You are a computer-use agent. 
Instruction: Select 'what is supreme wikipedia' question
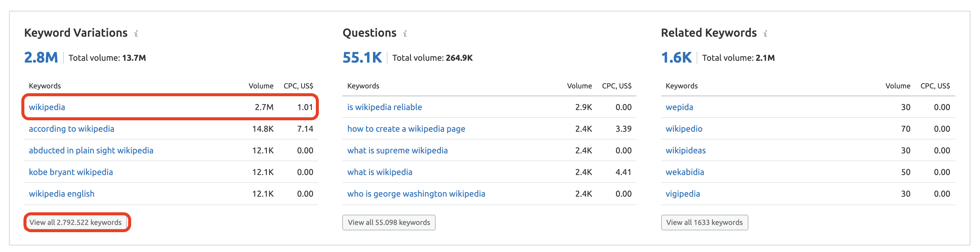(x=397, y=151)
